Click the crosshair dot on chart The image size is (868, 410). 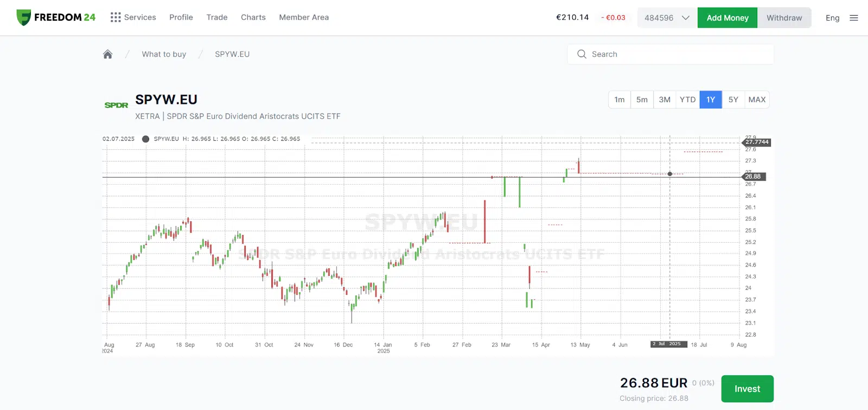tap(670, 174)
